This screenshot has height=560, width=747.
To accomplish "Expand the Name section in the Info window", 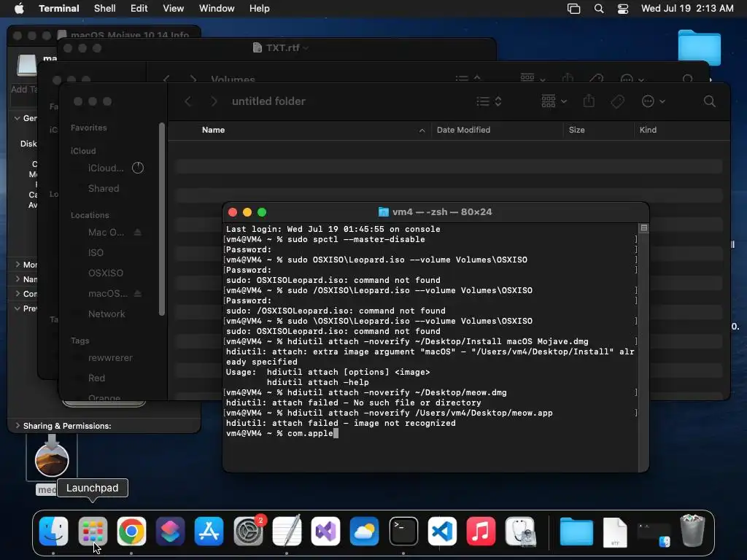I will 18,279.
